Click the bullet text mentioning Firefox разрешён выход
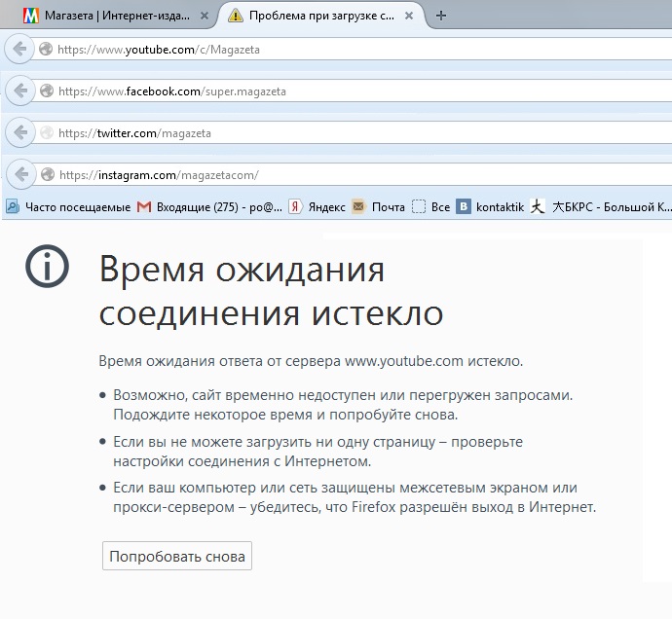This screenshot has height=619, width=672. click(x=355, y=497)
